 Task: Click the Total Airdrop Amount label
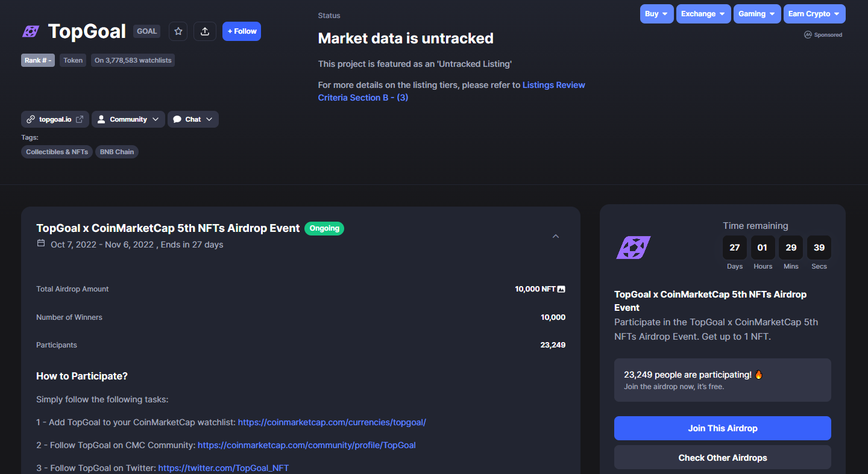coord(72,289)
